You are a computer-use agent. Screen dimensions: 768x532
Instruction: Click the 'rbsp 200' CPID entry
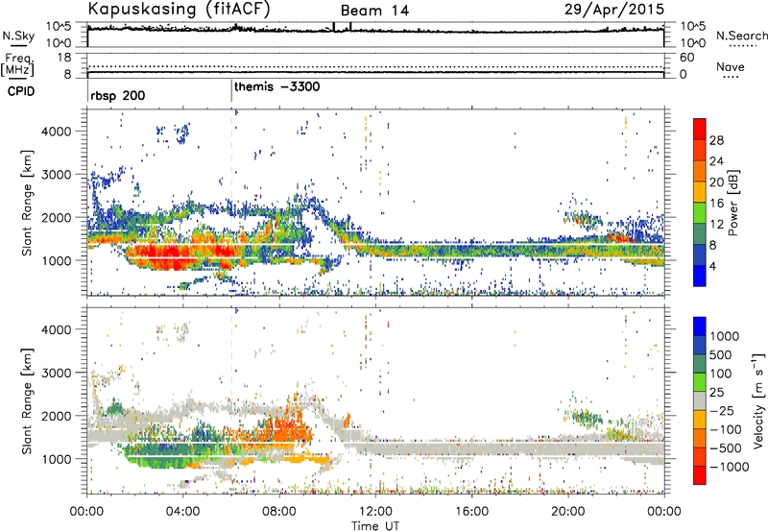(x=117, y=95)
